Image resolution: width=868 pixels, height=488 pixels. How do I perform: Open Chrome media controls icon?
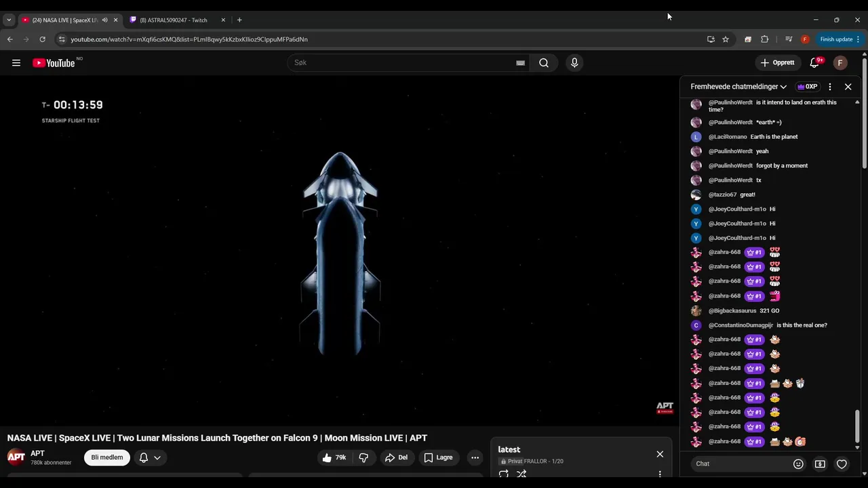pos(789,39)
